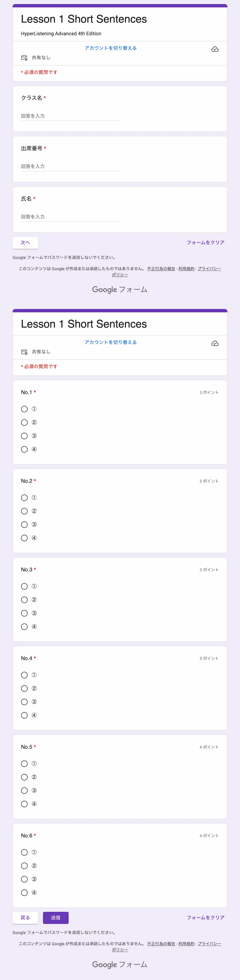Click the not-shared mail icon in first form

click(x=24, y=58)
